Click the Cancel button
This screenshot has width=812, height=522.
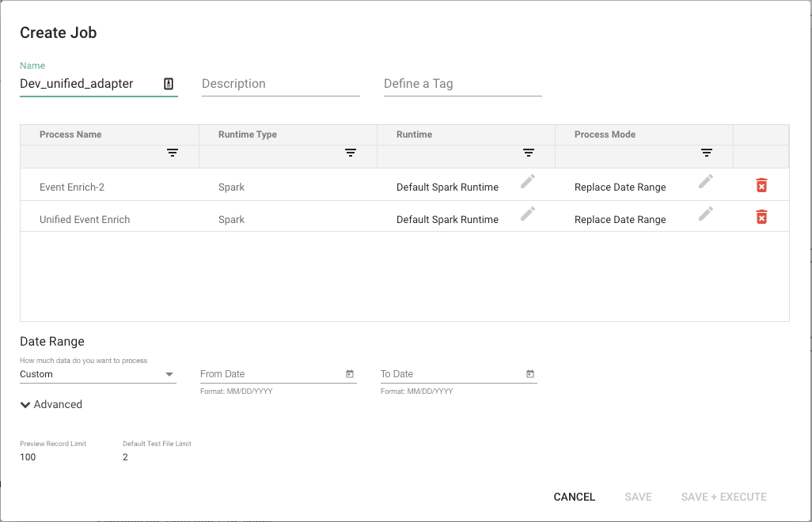574,497
